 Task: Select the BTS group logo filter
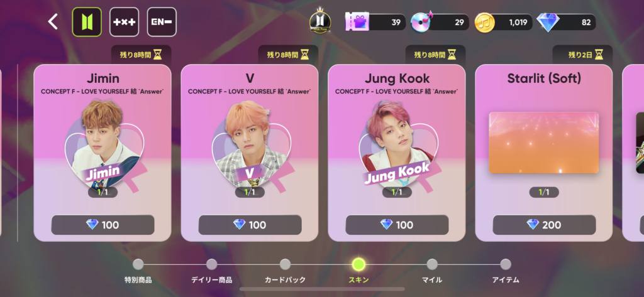87,22
